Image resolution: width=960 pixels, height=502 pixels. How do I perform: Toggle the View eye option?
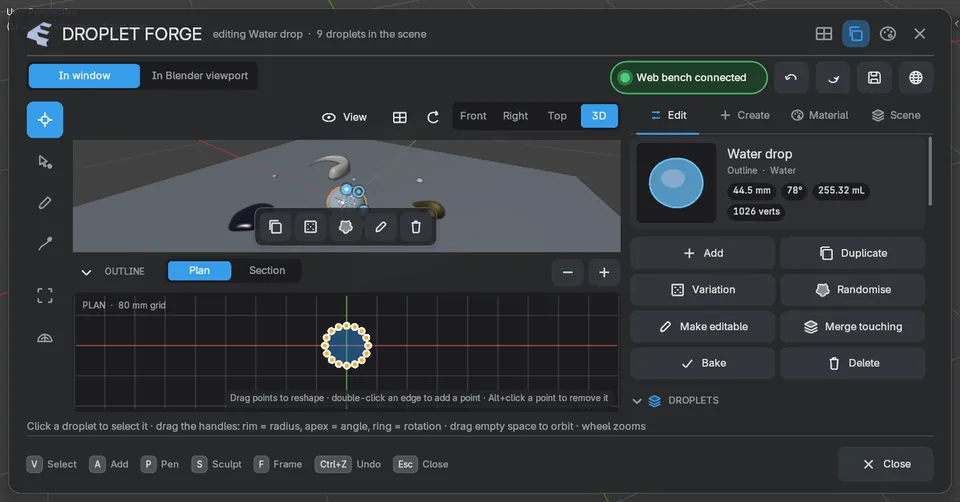click(x=344, y=117)
